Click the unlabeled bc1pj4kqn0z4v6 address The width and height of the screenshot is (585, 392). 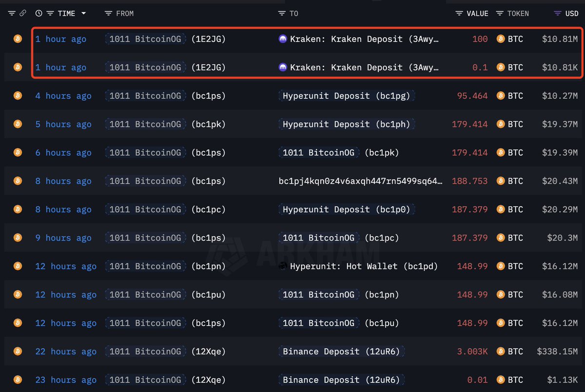click(x=361, y=181)
